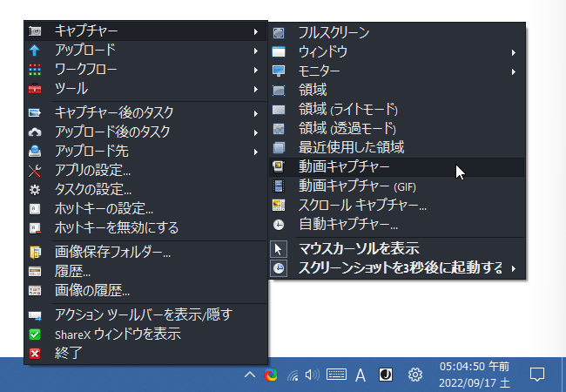The image size is (566, 392).
Task: Click the アップロード先 drive icon
Action: click(35, 152)
